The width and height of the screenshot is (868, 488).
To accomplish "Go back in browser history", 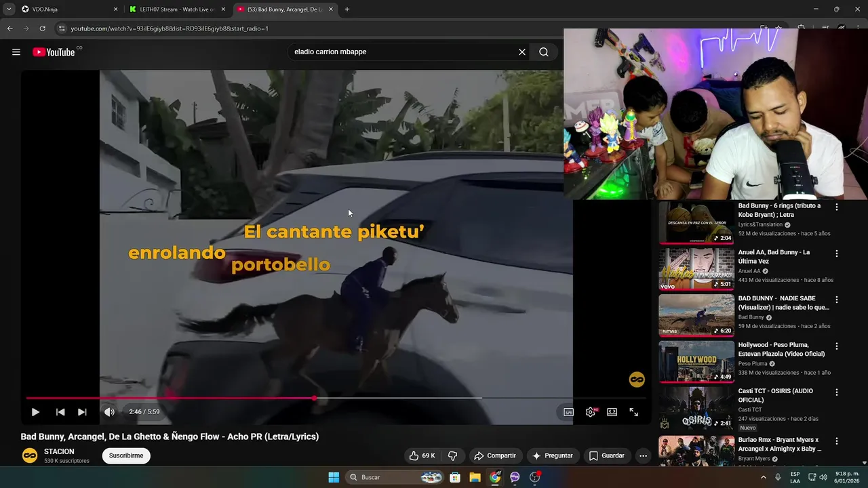I will point(9,28).
